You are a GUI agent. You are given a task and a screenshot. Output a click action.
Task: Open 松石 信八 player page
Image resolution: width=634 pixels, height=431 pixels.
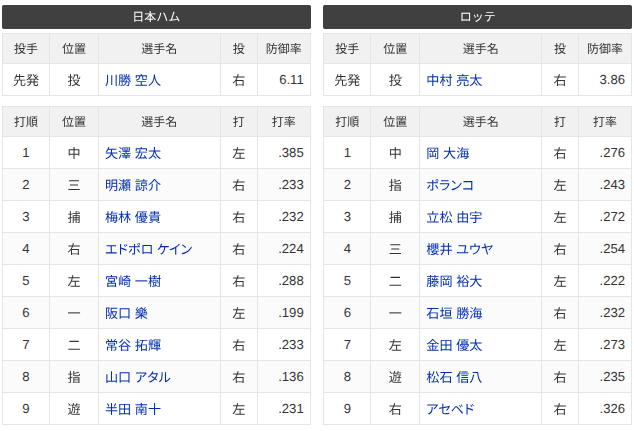(454, 377)
